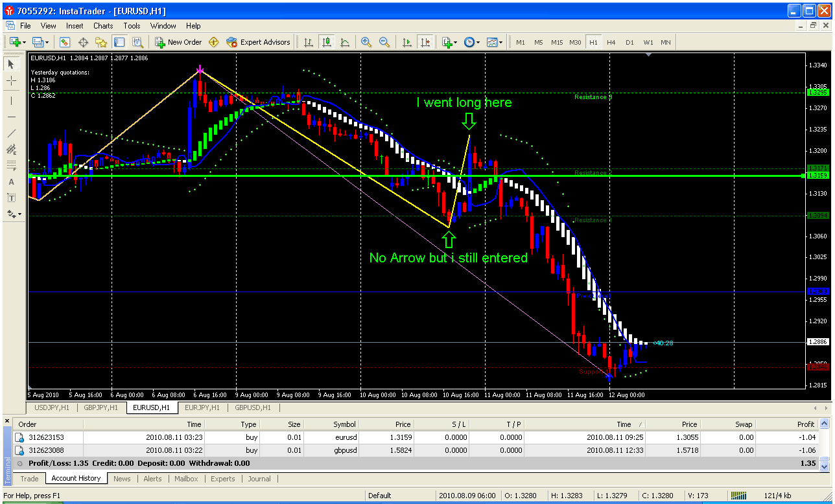Switch timeframe to H4
The width and height of the screenshot is (835, 504).
click(611, 42)
